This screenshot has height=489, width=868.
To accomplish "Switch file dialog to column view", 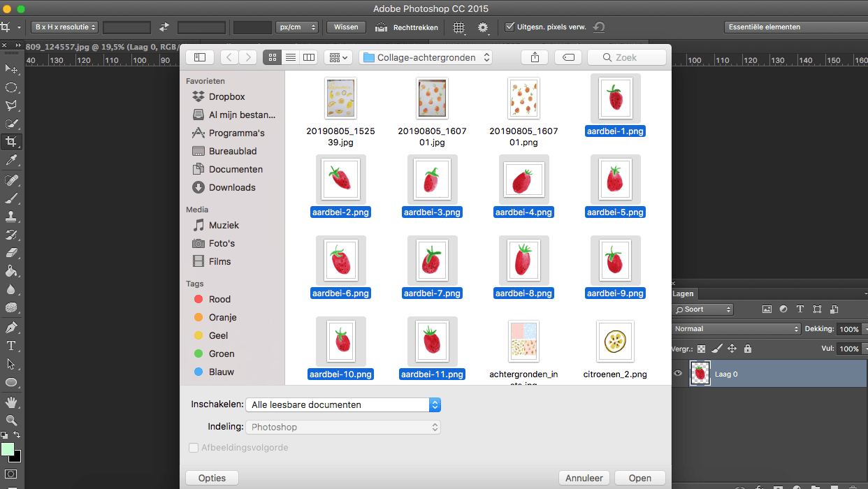I will click(308, 57).
